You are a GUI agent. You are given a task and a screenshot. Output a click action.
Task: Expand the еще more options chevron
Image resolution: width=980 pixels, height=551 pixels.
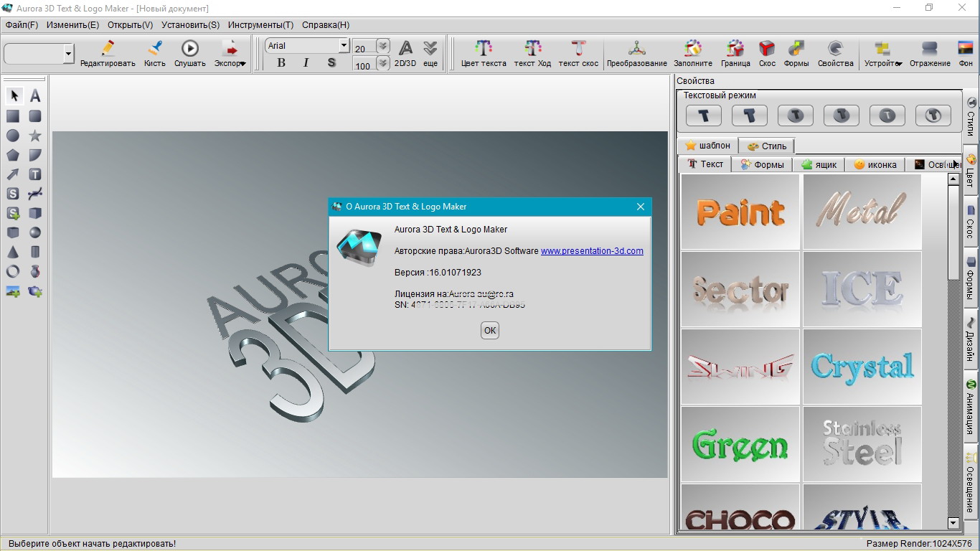[x=430, y=54]
